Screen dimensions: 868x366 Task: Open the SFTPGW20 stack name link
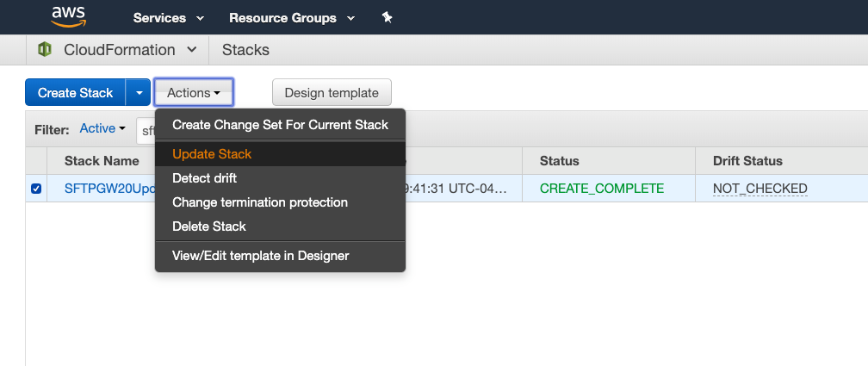point(108,189)
